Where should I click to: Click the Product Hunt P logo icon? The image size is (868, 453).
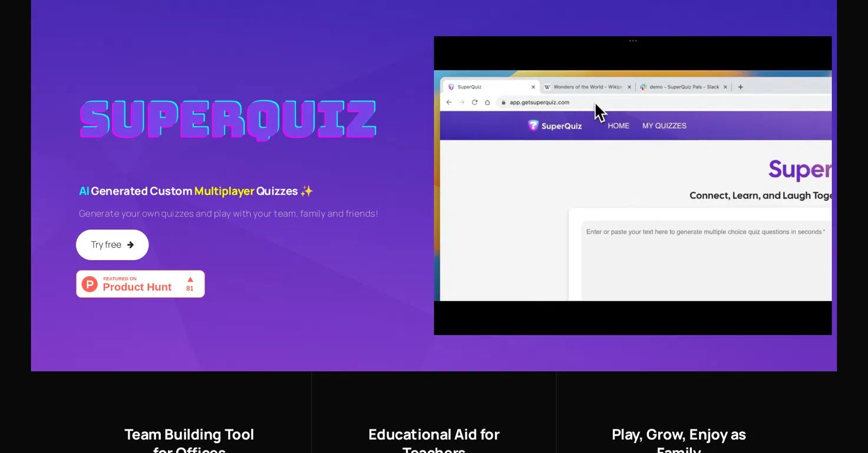click(90, 284)
